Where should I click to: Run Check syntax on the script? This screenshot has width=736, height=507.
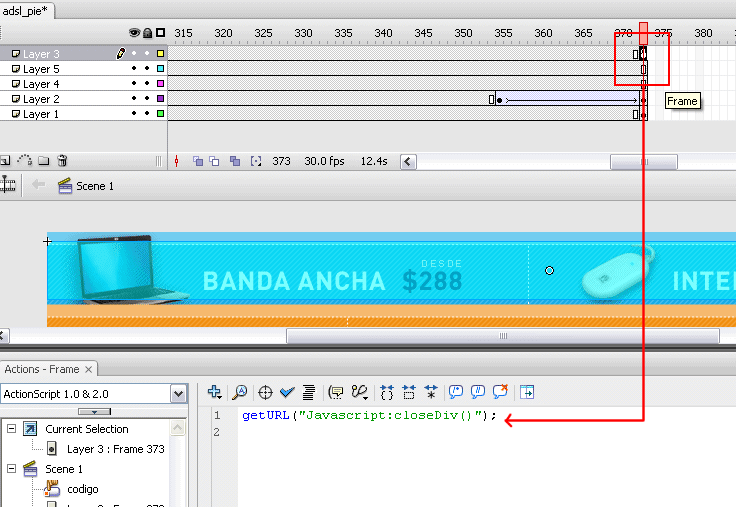click(x=288, y=393)
